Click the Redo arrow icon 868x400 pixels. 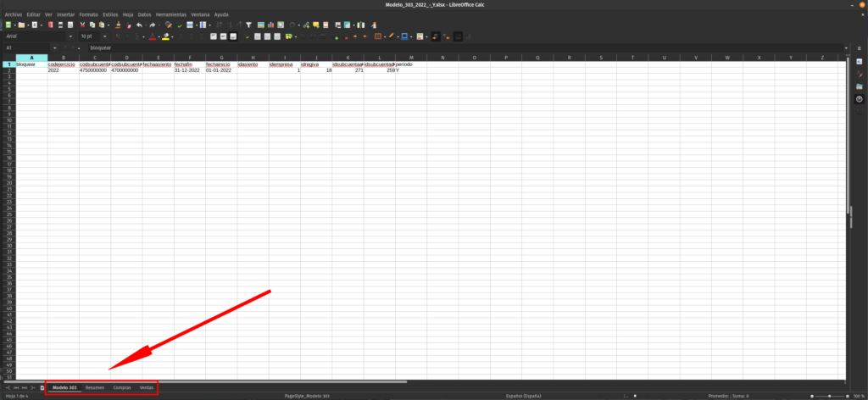[x=152, y=25]
